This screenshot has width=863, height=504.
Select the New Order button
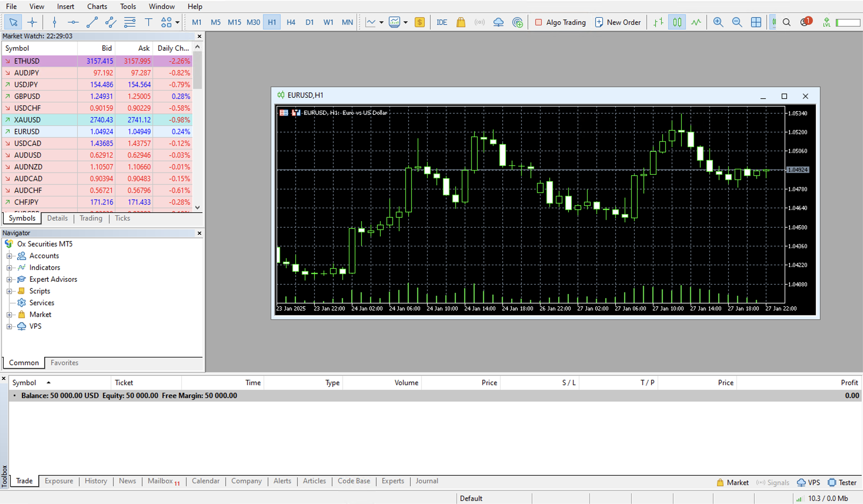click(618, 22)
